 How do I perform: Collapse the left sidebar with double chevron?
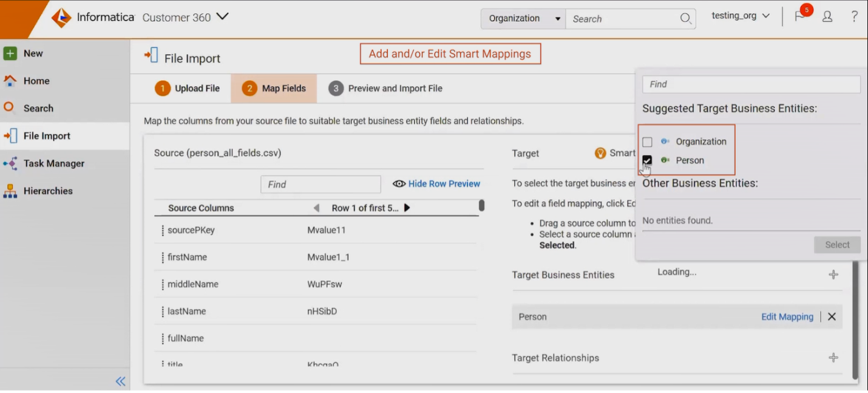tap(120, 381)
